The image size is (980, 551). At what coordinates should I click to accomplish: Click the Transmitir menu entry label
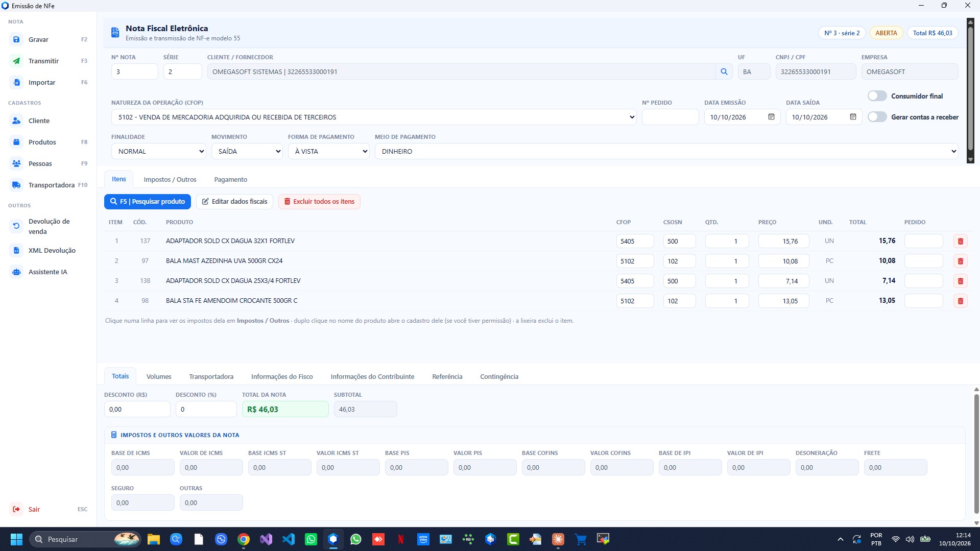43,61
